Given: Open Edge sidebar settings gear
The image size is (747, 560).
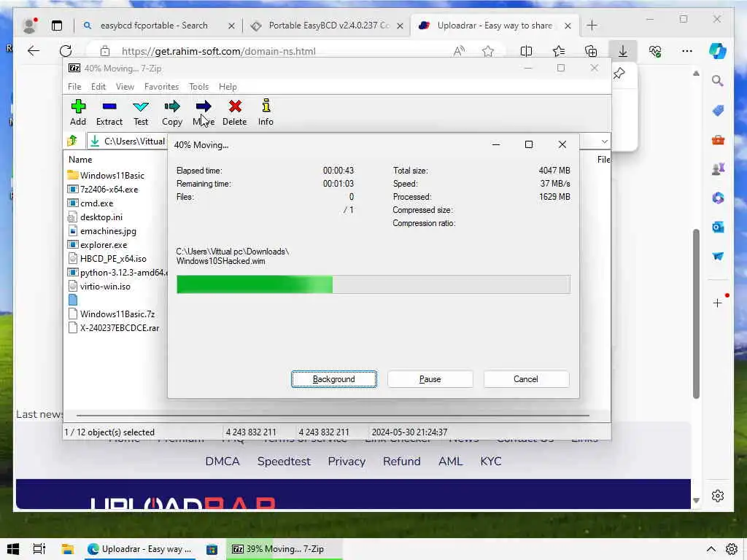Looking at the screenshot, I should (x=718, y=496).
